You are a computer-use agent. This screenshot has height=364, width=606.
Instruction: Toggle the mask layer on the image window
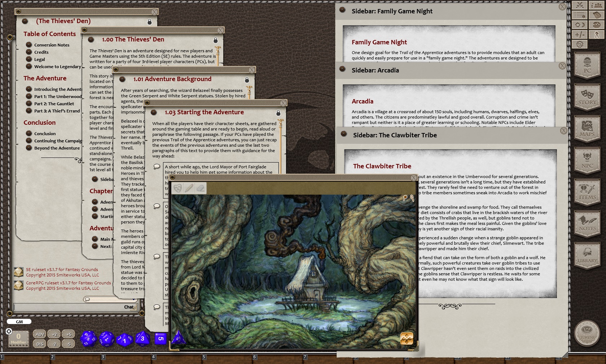point(178,188)
